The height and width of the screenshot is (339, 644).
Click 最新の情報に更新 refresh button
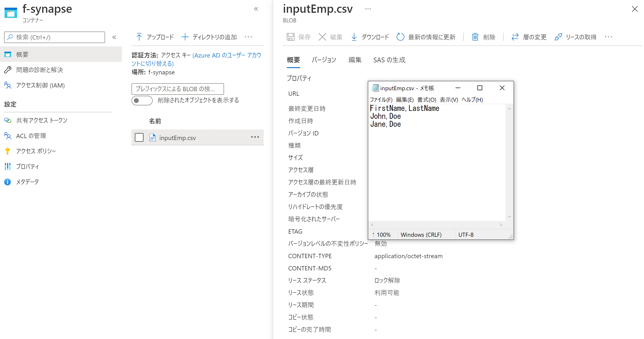[x=426, y=37]
